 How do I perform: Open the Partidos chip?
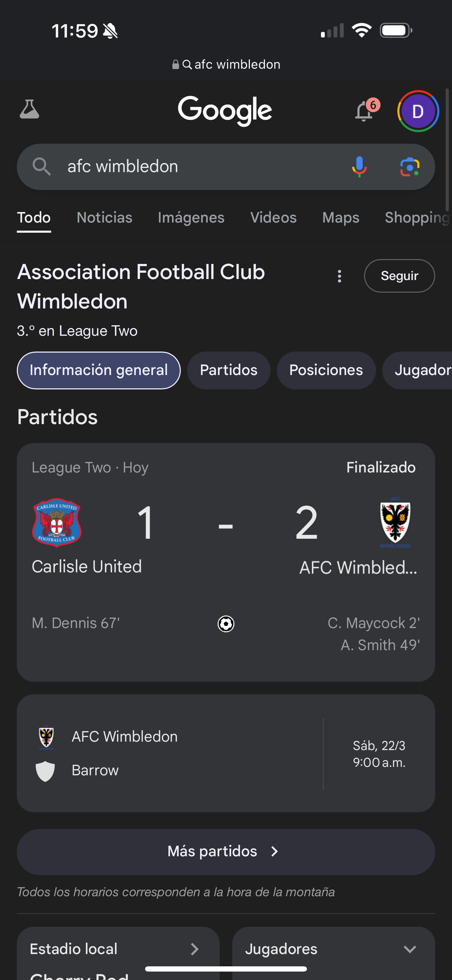[229, 371]
